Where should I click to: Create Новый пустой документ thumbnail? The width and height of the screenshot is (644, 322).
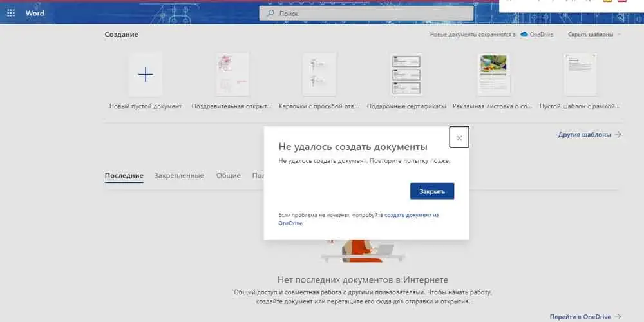tap(146, 74)
